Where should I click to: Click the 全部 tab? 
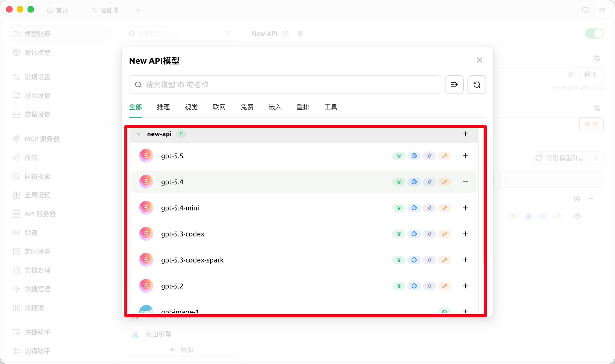(x=135, y=107)
